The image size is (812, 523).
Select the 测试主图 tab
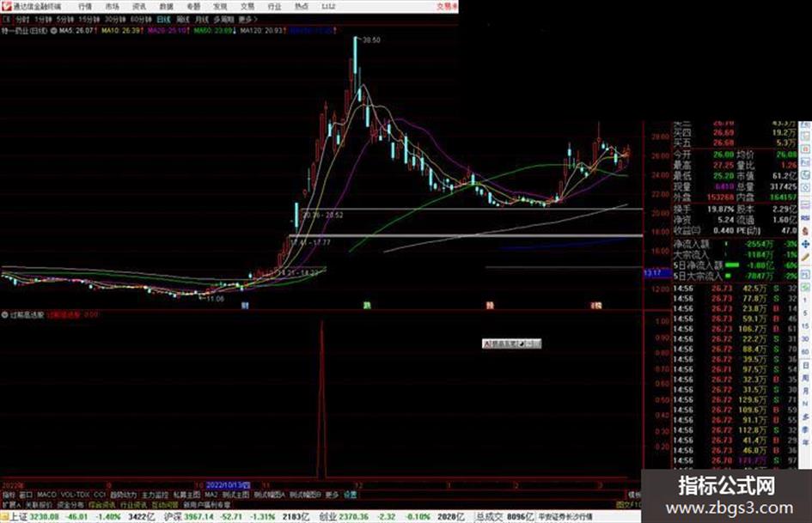click(x=235, y=495)
